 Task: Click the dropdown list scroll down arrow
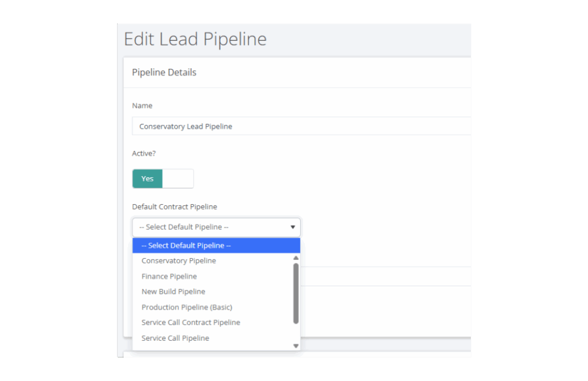(x=296, y=346)
